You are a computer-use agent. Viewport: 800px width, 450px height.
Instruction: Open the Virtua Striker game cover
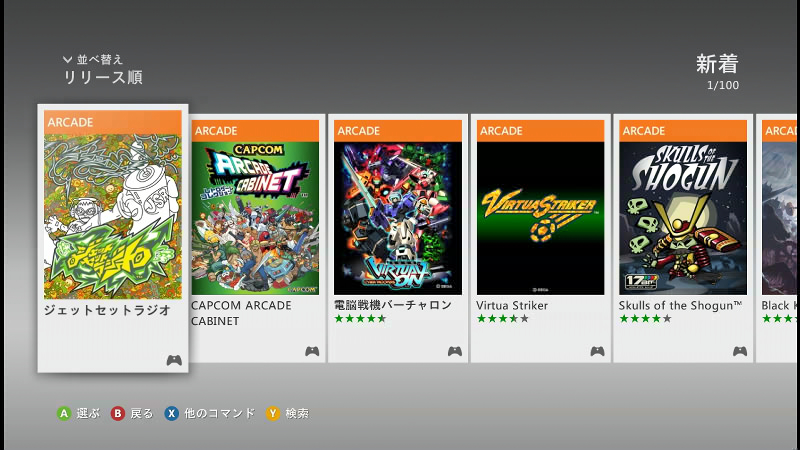tap(540, 218)
